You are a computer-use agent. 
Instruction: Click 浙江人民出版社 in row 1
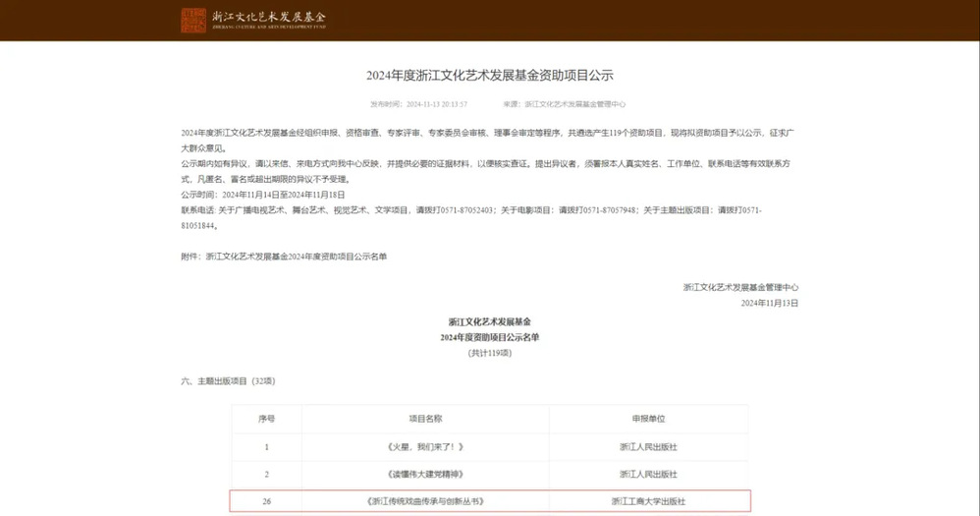[x=649, y=447]
